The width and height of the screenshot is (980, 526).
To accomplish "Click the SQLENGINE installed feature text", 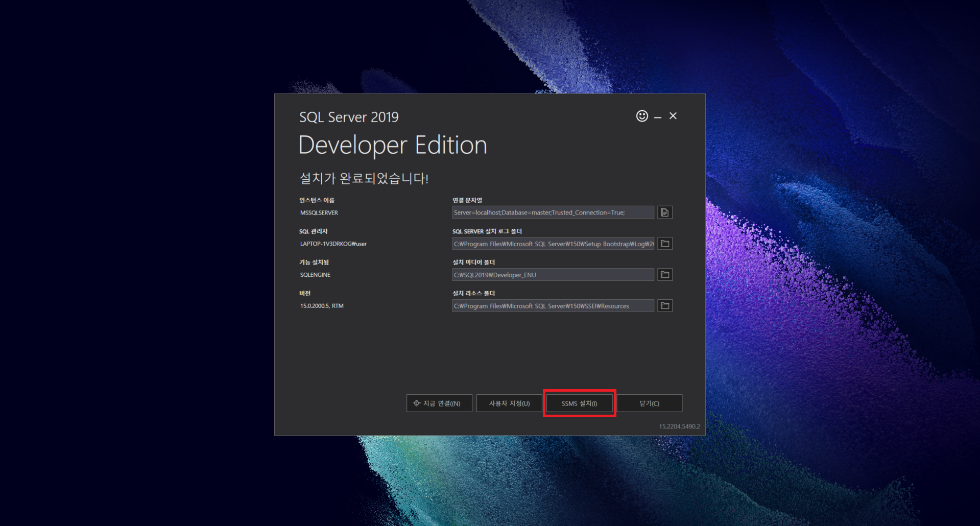I will pyautogui.click(x=315, y=275).
